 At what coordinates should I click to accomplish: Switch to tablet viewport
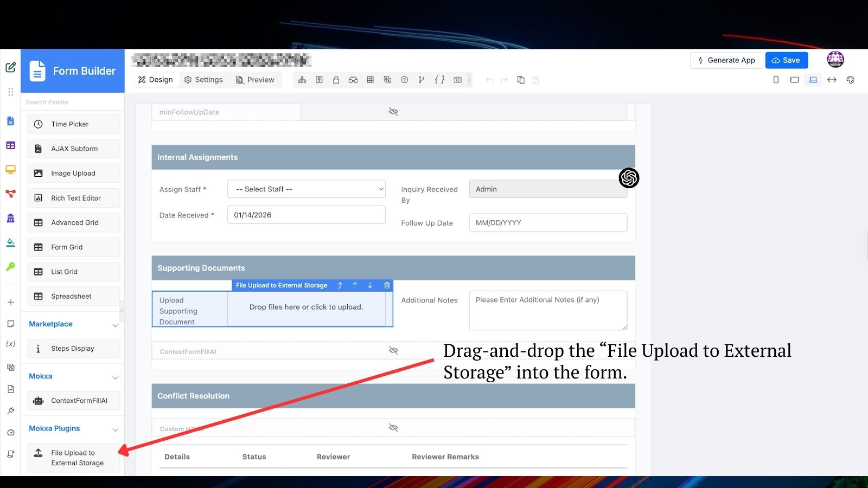click(x=794, y=80)
